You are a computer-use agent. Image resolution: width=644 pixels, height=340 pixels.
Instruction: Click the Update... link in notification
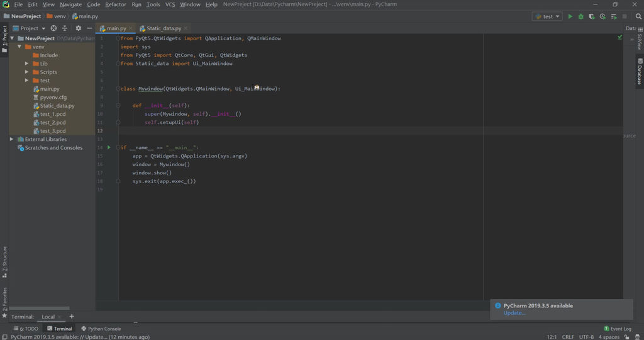(514, 313)
